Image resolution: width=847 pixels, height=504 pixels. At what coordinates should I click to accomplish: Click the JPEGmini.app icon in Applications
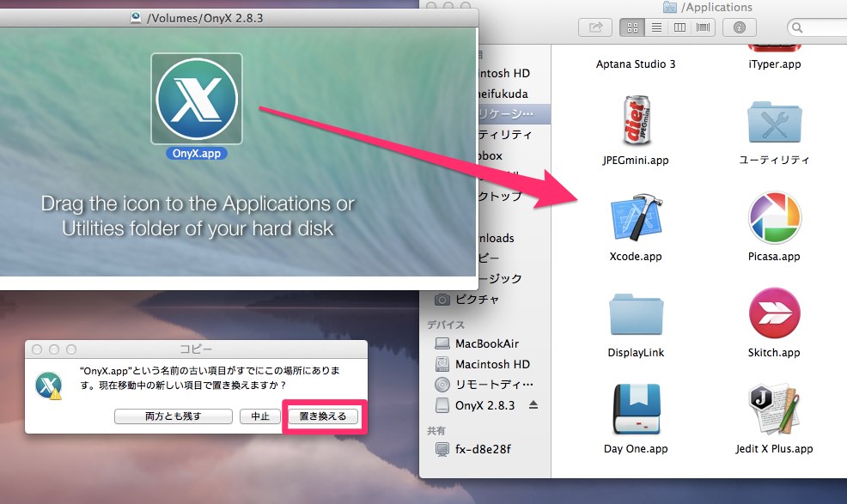(636, 120)
